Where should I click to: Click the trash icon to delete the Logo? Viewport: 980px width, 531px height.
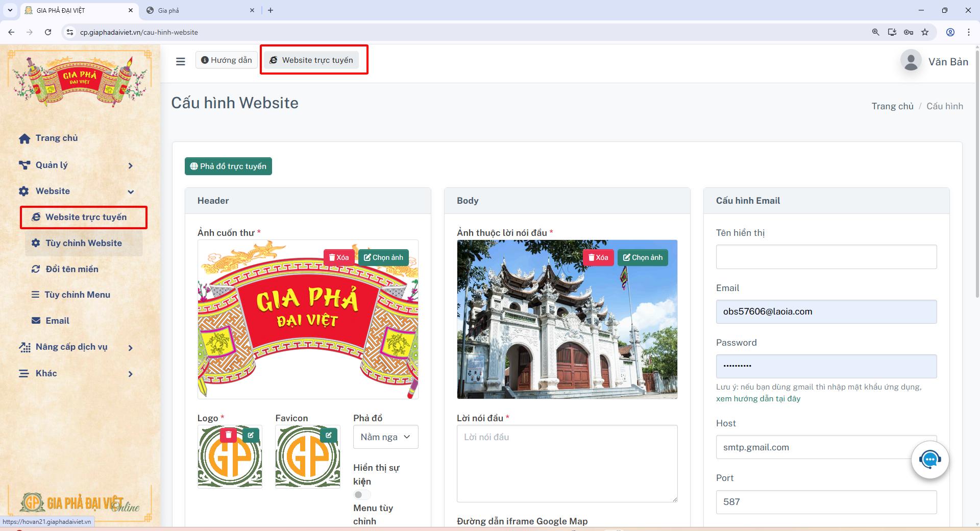click(228, 435)
